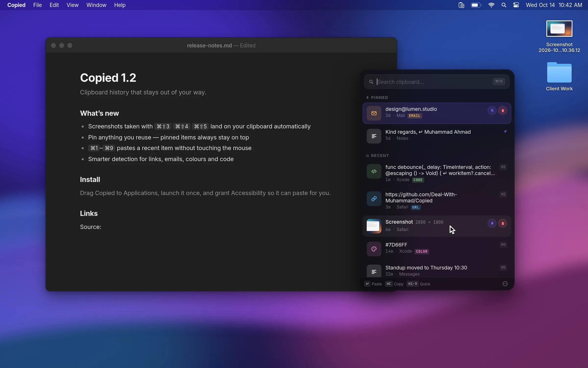Image resolution: width=588 pixels, height=368 pixels.
Task: Pin the Screenshot 2880 × 1800 clip
Action: point(492,223)
